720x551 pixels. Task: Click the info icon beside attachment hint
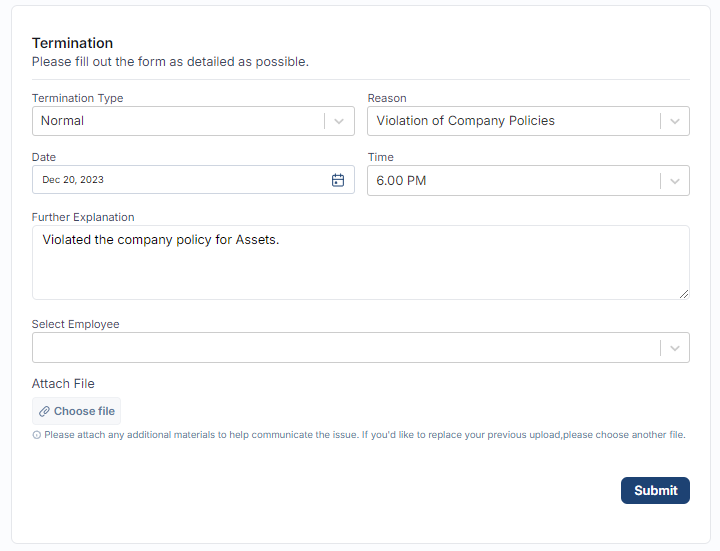[x=37, y=436]
